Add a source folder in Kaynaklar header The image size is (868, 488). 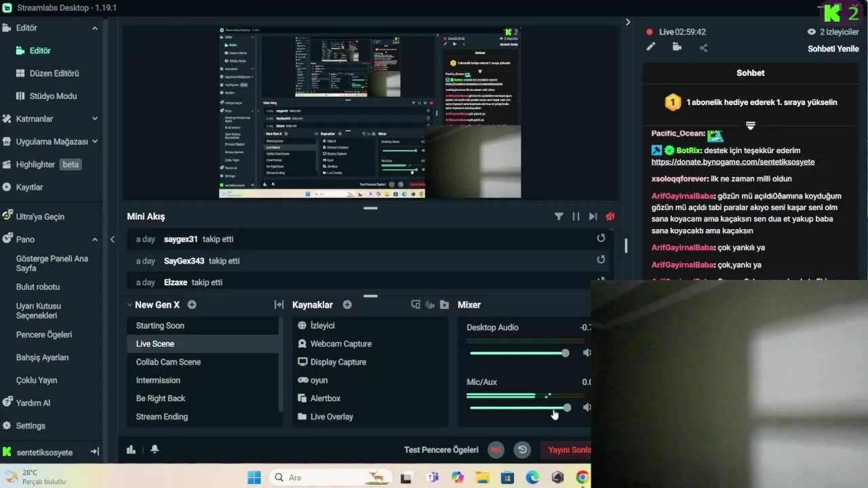pos(444,305)
